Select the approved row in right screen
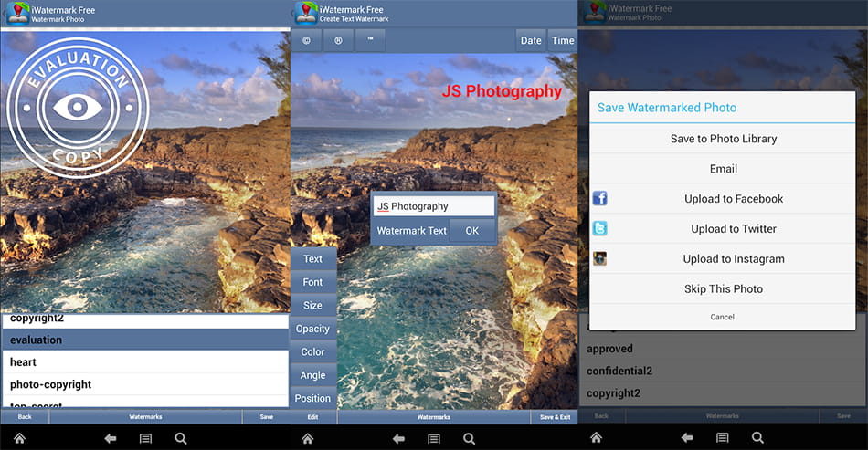 pos(723,349)
